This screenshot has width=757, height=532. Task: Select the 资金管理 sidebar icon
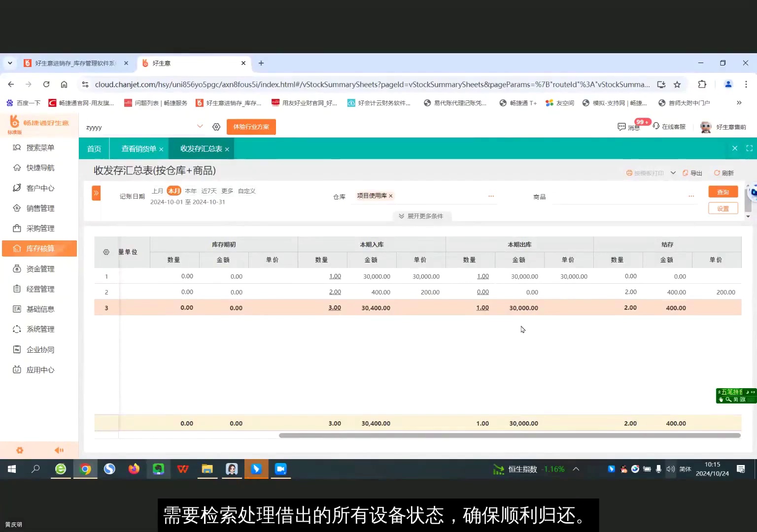coord(38,268)
